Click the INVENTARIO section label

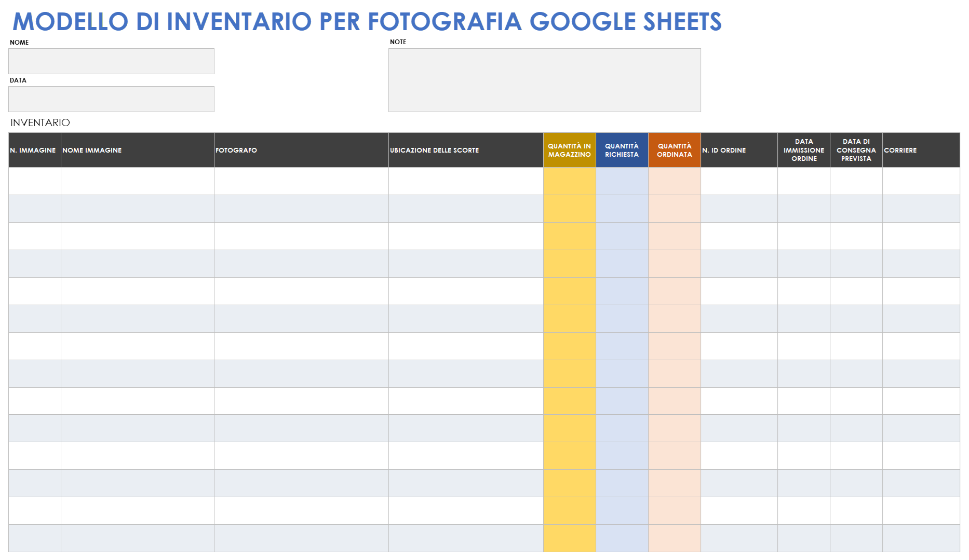(x=40, y=122)
